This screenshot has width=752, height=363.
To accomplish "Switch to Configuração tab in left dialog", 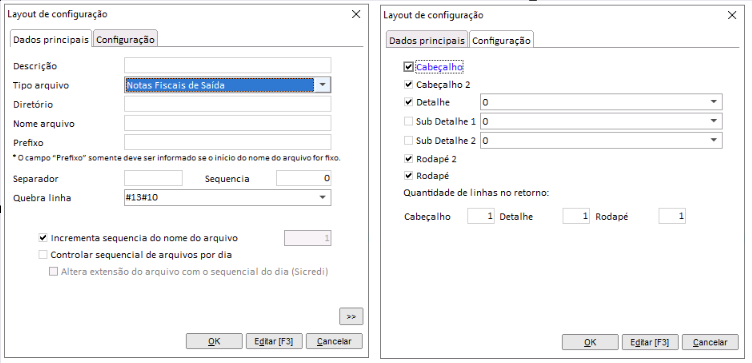I will [125, 40].
